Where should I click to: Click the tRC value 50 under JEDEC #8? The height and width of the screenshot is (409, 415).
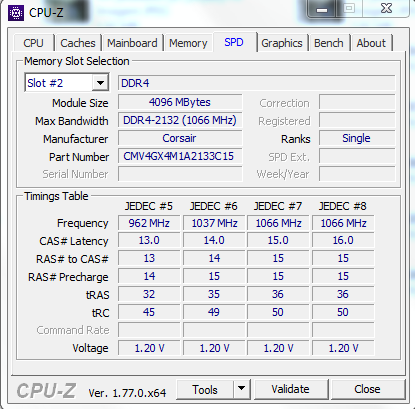[x=343, y=312]
